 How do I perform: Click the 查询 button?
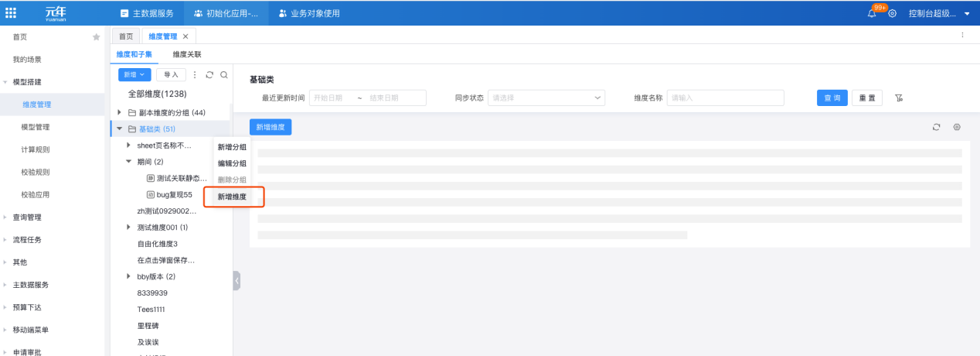point(832,98)
